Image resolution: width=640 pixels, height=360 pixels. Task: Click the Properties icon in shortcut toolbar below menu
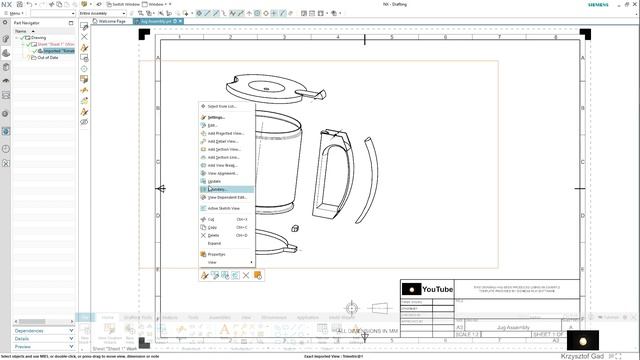(258, 276)
